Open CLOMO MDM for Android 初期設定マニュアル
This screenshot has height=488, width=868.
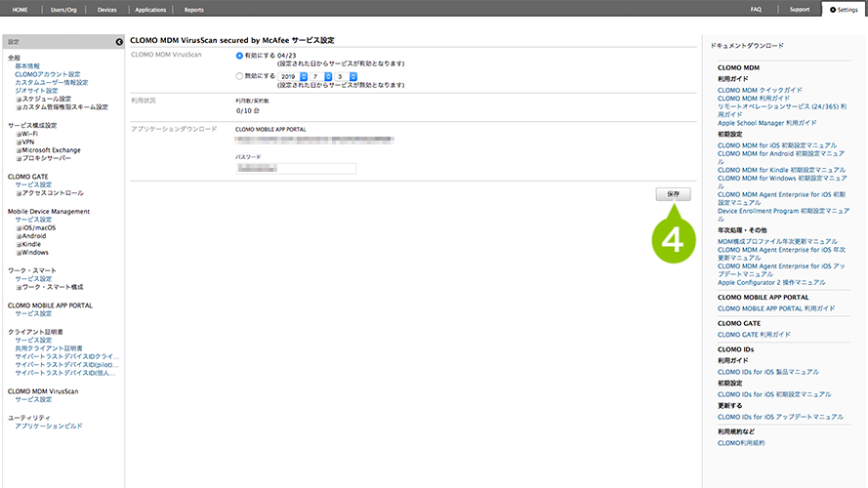(781, 157)
